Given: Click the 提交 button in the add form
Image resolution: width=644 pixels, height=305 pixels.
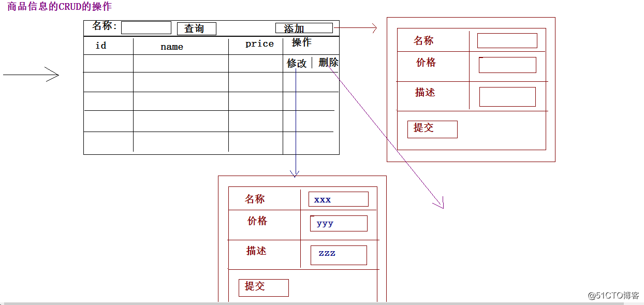Looking at the screenshot, I should 432,129.
